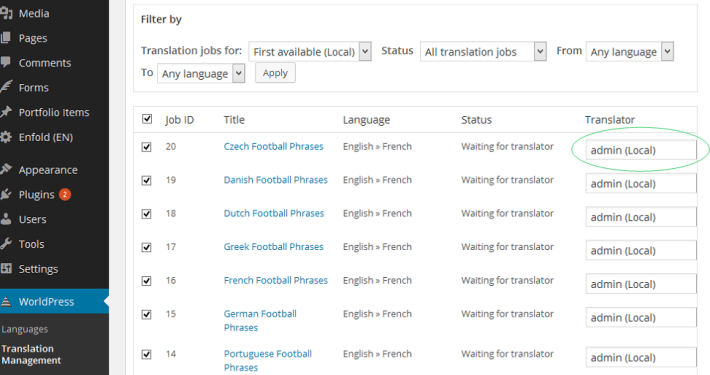Click the Enfold (EN) gear icon
This screenshot has height=375, width=710.
[x=6, y=137]
